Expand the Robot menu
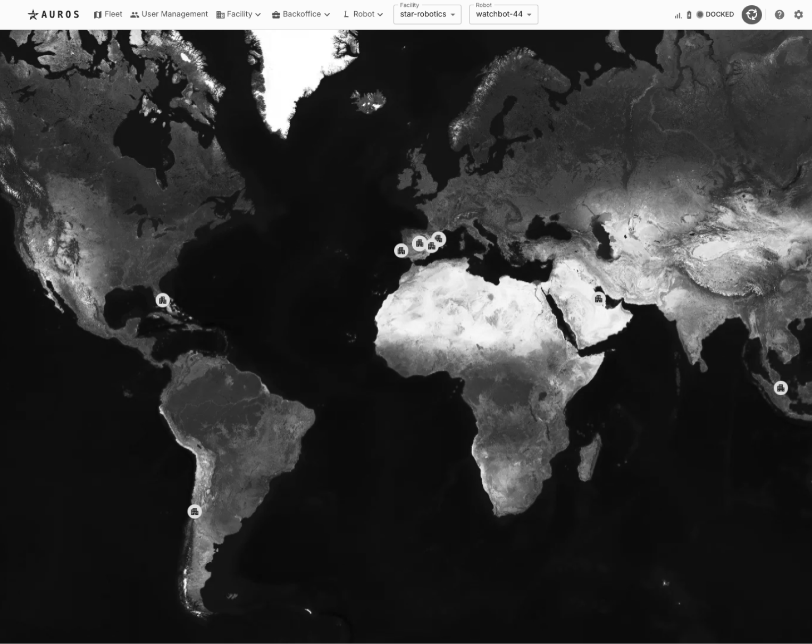The height and width of the screenshot is (644, 812). [x=363, y=14]
